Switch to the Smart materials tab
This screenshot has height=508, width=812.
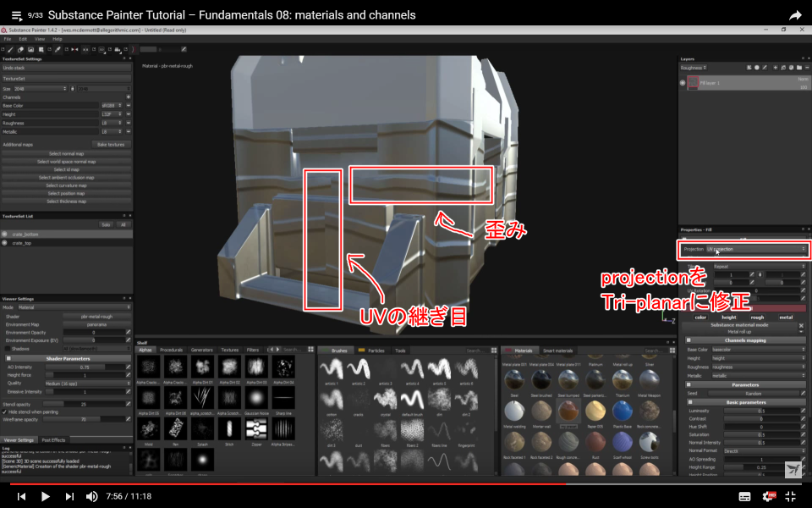557,351
